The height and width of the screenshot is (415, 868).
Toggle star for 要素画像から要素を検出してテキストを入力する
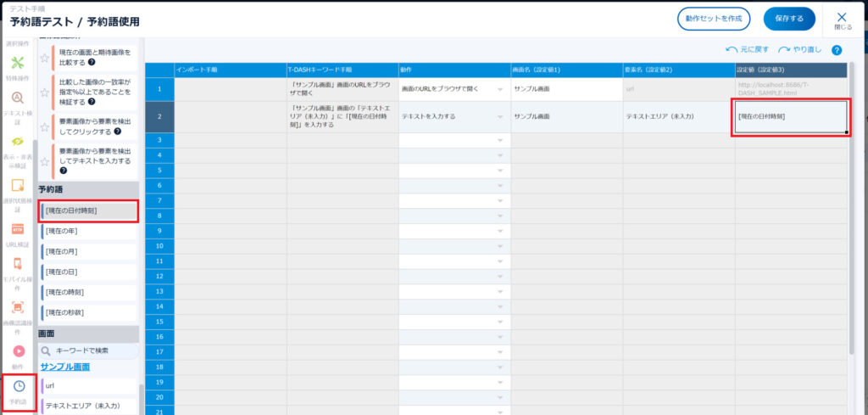pyautogui.click(x=43, y=160)
